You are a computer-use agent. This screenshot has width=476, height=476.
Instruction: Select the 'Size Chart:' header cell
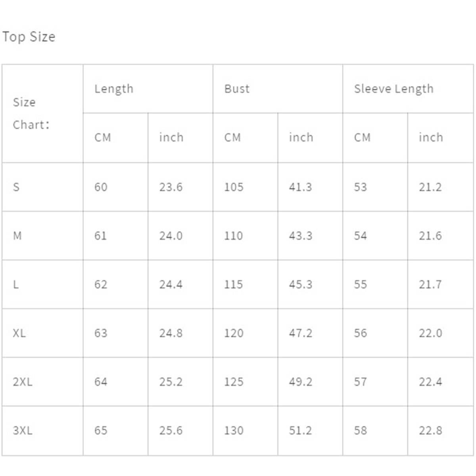coord(31,113)
